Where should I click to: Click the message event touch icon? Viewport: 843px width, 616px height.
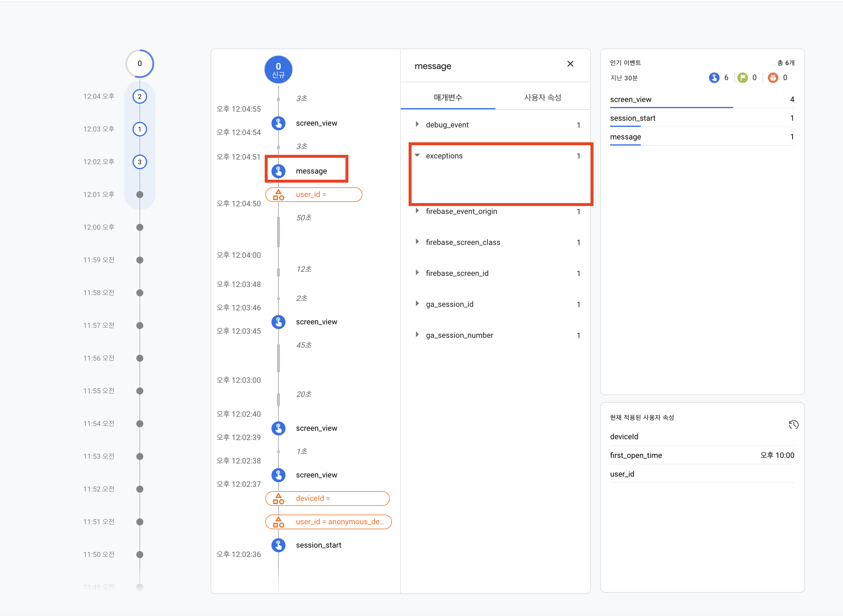coord(278,171)
